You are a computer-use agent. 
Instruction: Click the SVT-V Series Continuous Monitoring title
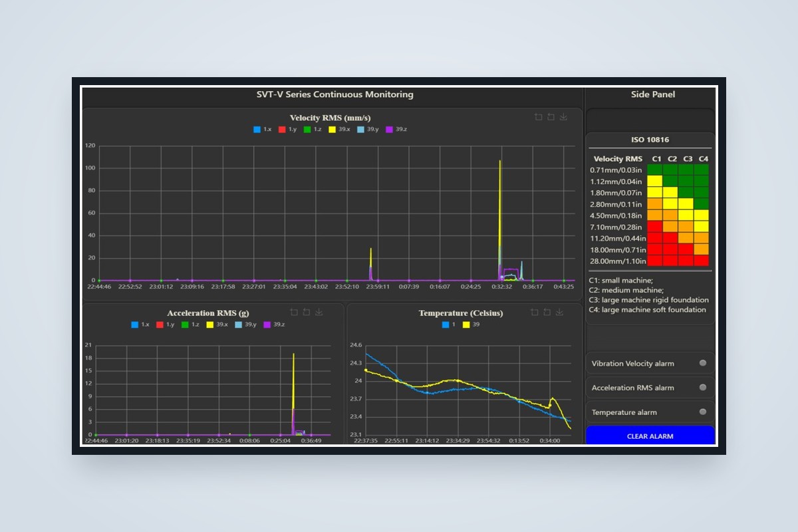coord(335,94)
